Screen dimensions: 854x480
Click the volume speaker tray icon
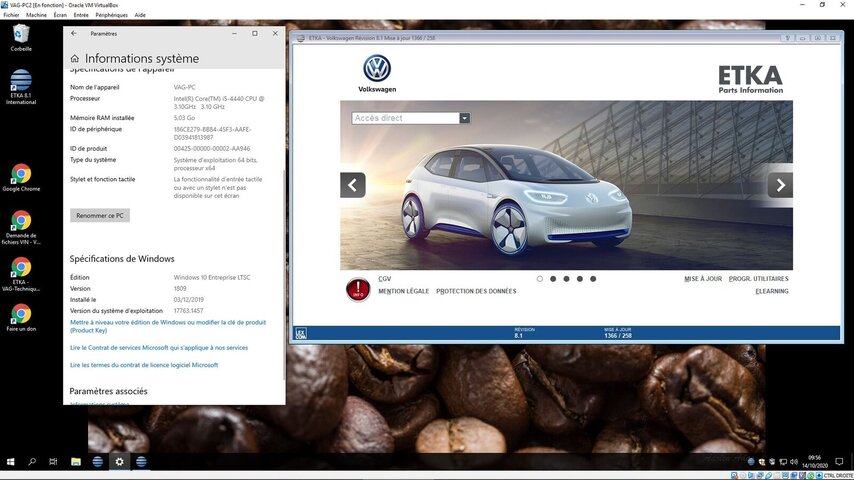tap(794, 461)
